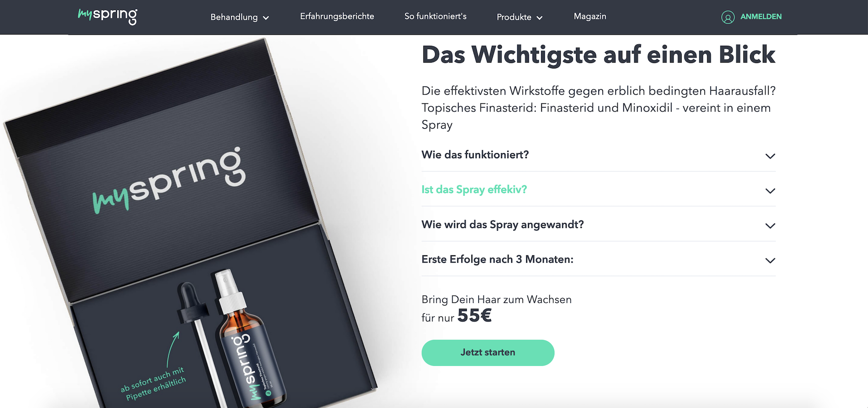Open the Produkte dropdown arrow
The image size is (868, 408).
point(539,18)
